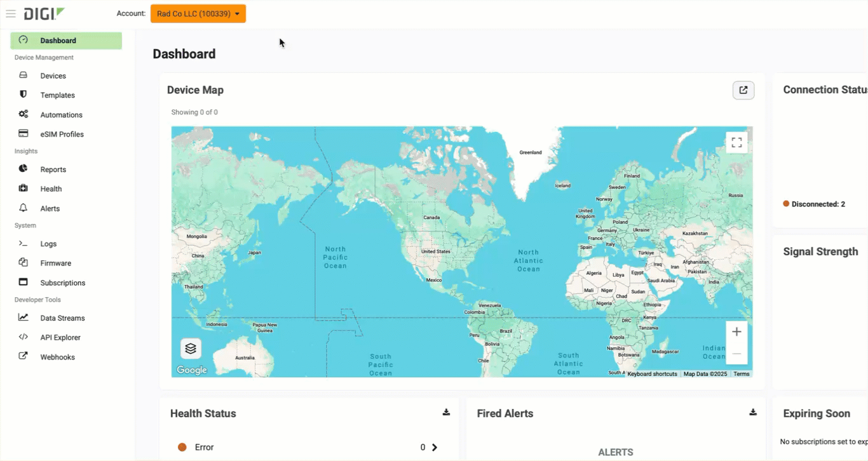Open the map layers selector

[x=191, y=349]
